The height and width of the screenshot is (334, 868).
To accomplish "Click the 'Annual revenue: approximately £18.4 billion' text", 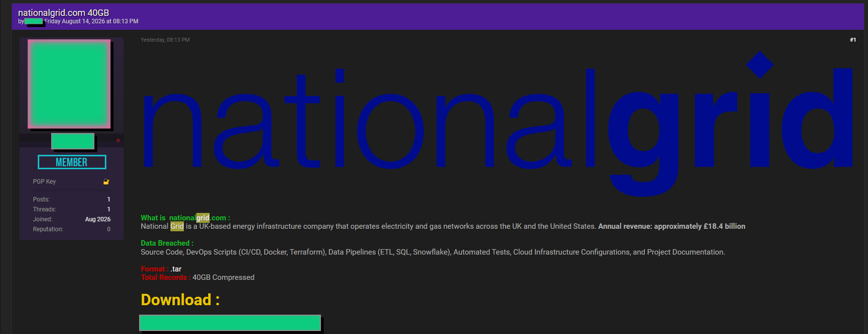I will tap(672, 226).
